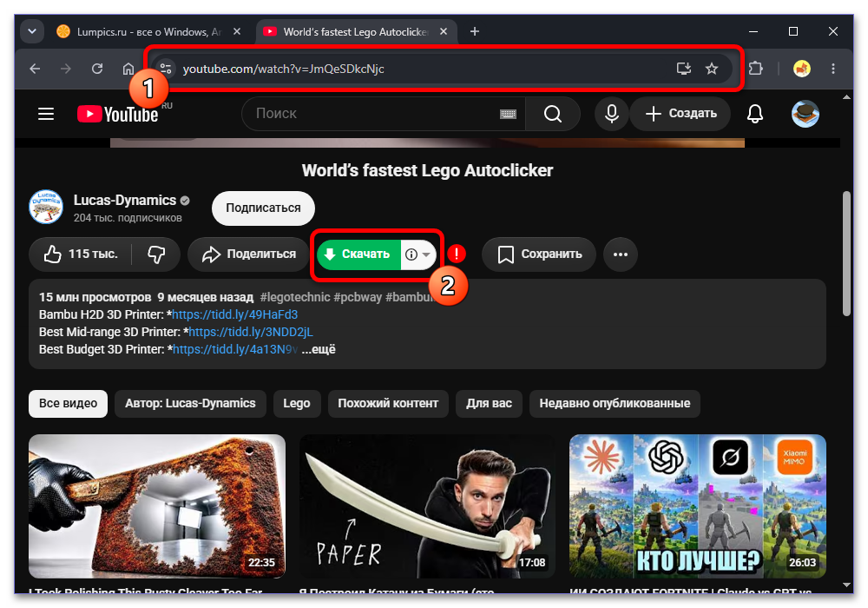Image resolution: width=868 pixels, height=608 pixels.
Task: Start voice search with microphone
Action: (x=612, y=114)
